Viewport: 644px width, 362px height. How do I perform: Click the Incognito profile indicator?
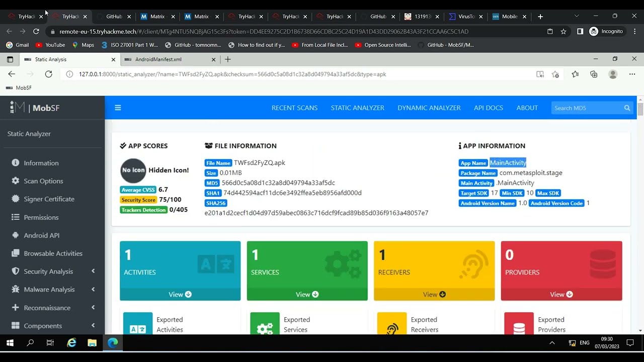606,31
